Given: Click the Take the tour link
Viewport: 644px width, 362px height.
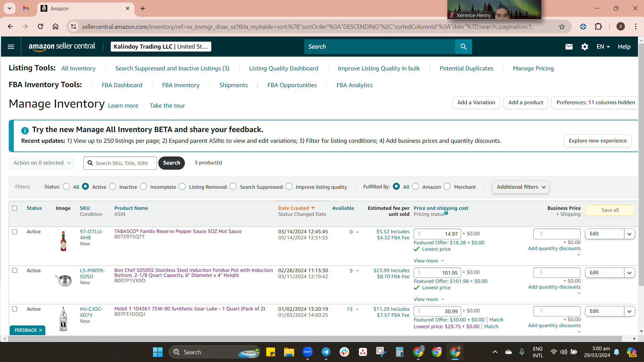Looking at the screenshot, I should [x=167, y=106].
